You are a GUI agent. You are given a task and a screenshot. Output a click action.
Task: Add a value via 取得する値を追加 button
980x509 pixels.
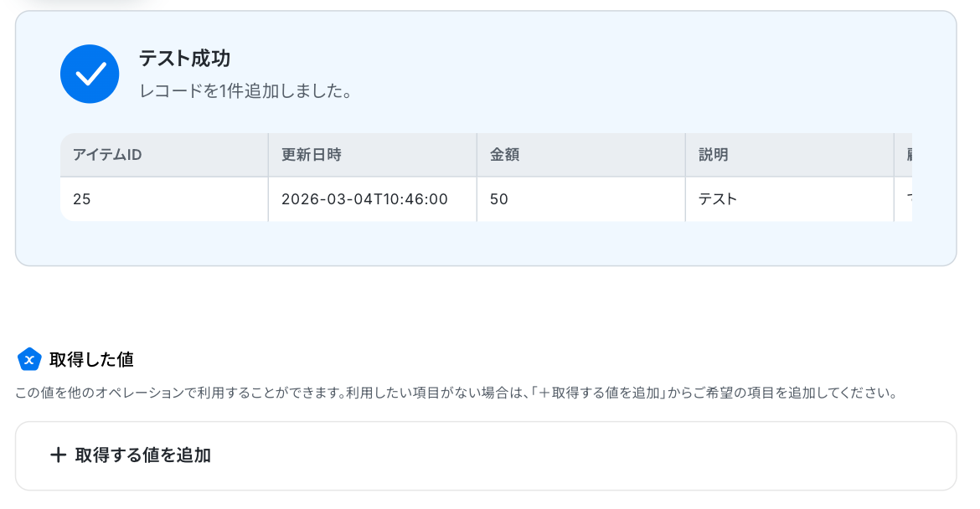pos(486,456)
